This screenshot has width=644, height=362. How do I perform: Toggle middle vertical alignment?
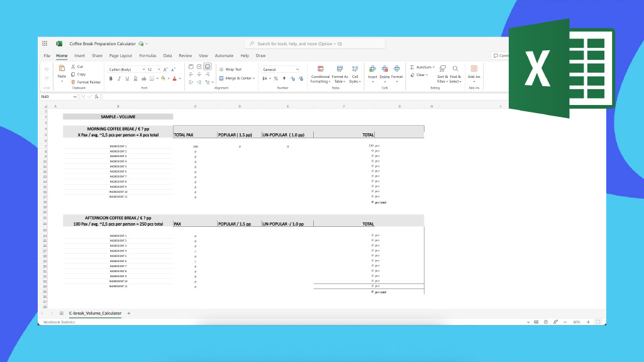click(x=199, y=67)
